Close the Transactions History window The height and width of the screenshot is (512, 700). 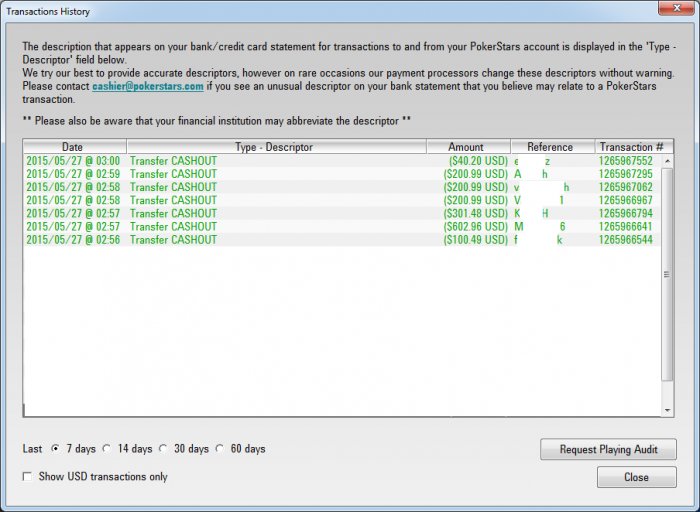[676, 8]
